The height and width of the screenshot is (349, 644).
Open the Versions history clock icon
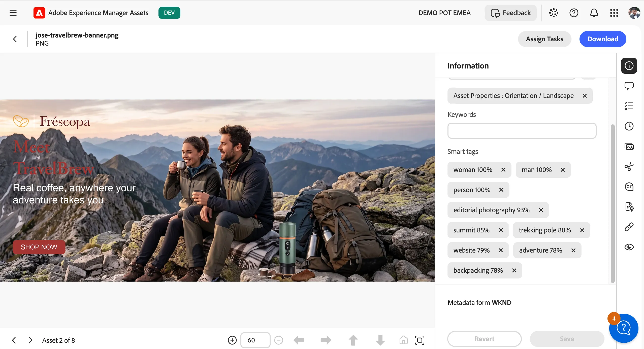(x=629, y=126)
